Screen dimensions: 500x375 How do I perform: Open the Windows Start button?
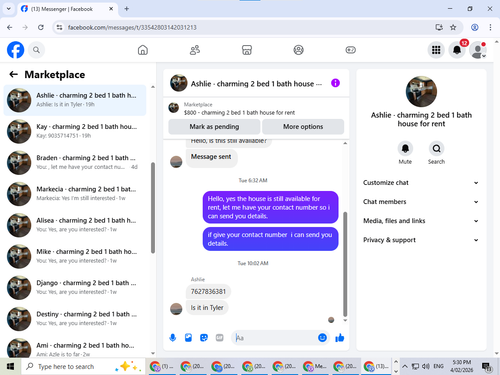(10, 366)
